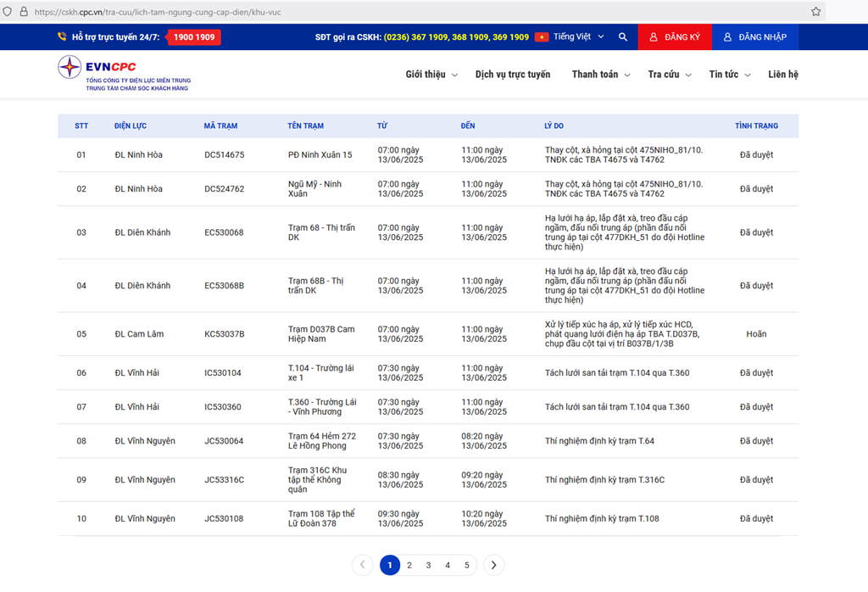Click the search magnifier icon
This screenshot has height=592, width=868.
(x=623, y=37)
